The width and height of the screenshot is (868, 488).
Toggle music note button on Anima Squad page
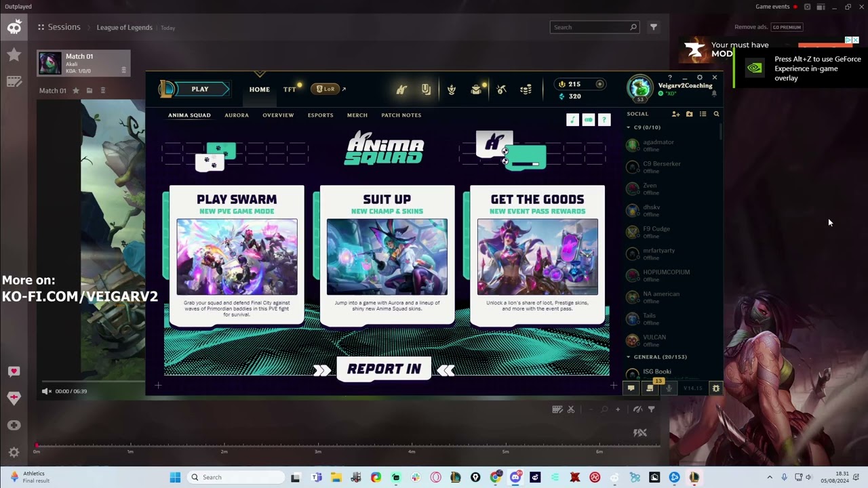click(x=573, y=120)
